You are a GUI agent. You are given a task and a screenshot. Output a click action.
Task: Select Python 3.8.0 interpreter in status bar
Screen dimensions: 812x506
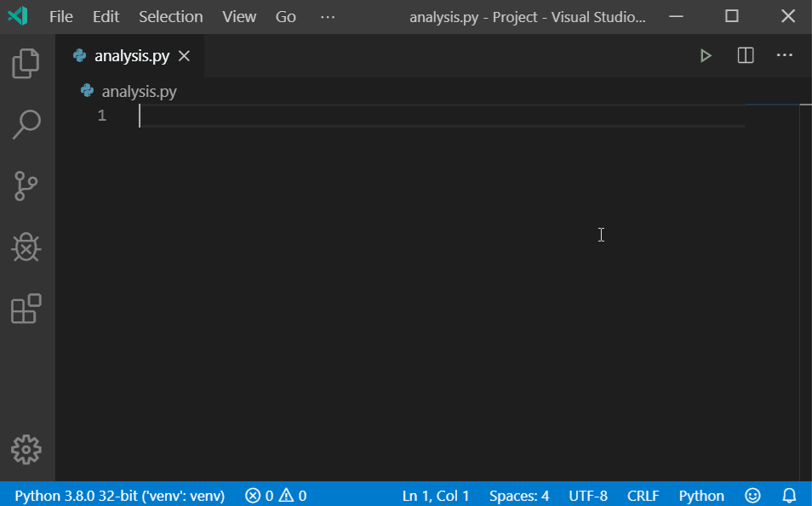point(120,495)
